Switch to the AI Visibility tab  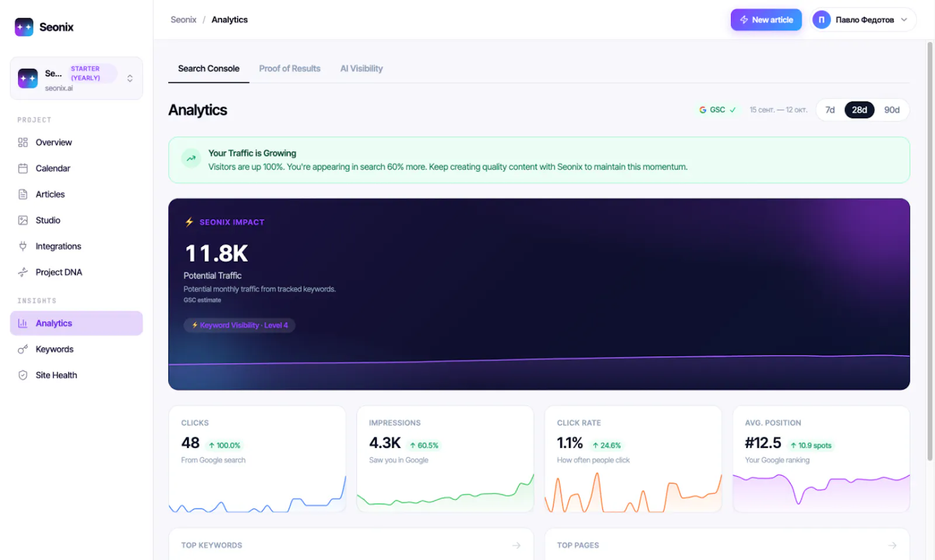(362, 69)
